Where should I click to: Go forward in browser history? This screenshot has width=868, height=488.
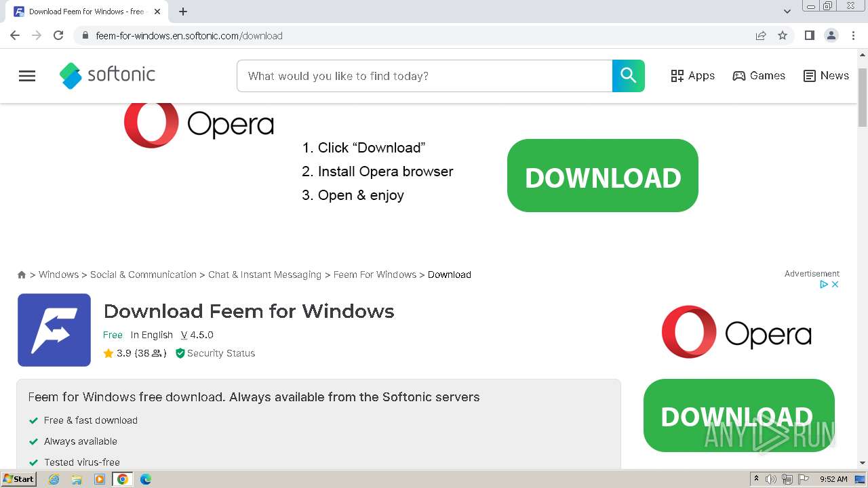37,35
